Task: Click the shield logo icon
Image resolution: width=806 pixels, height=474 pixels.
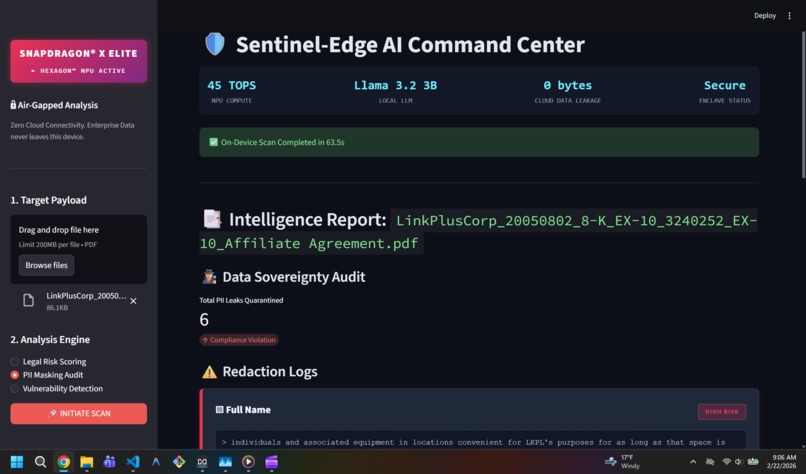Action: [x=215, y=44]
